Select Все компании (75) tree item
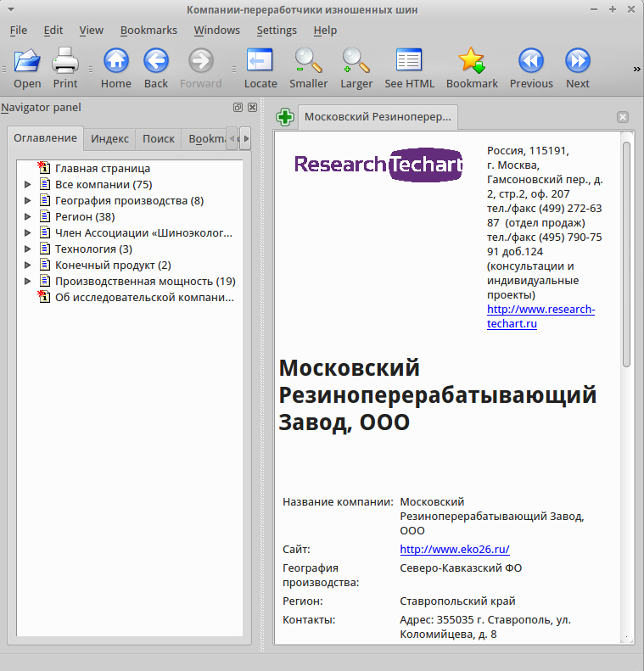644x671 pixels. click(x=104, y=184)
